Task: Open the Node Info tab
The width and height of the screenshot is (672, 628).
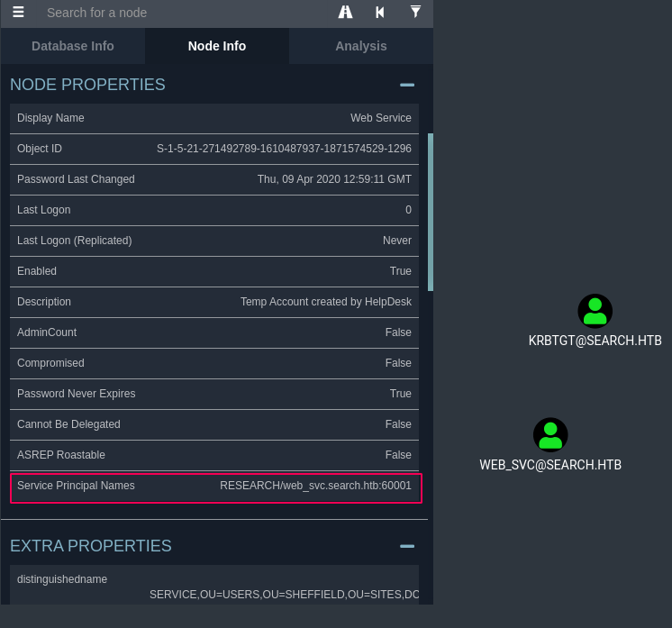Action: [217, 46]
